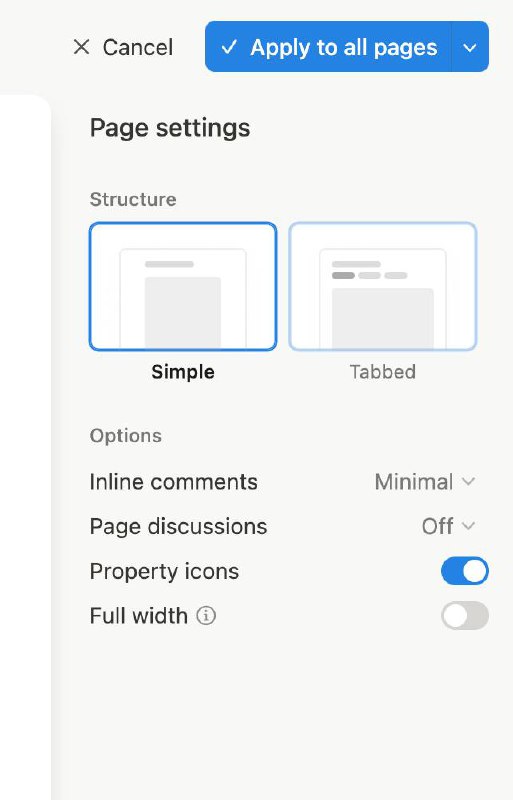Click the Simple label
This screenshot has width=513, height=800.
pyautogui.click(x=183, y=371)
